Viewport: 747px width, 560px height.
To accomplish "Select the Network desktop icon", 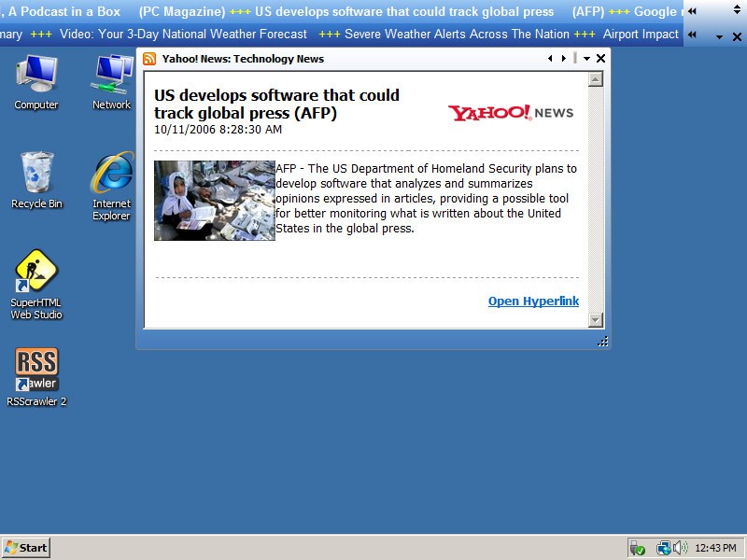I will (111, 82).
